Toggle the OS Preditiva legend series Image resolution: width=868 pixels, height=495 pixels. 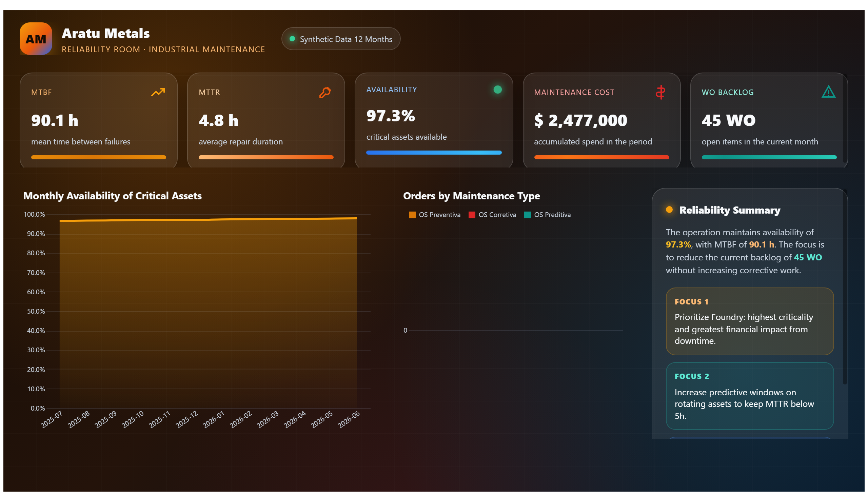click(547, 215)
